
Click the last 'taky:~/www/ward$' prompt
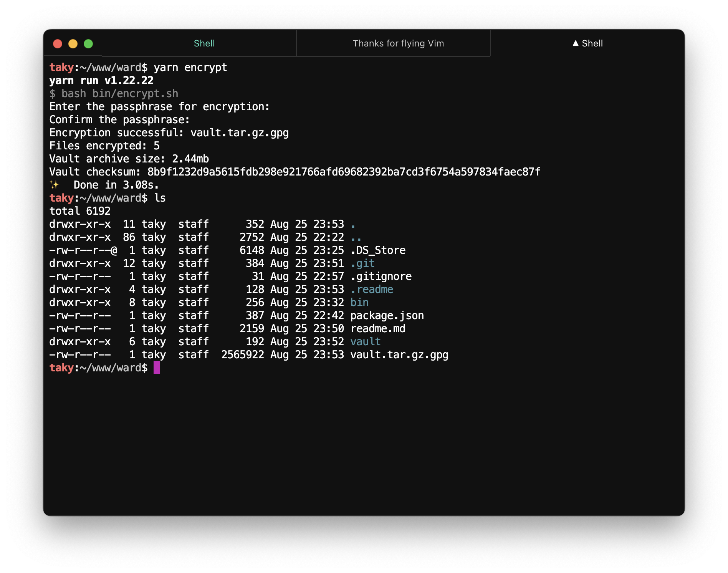pos(98,368)
